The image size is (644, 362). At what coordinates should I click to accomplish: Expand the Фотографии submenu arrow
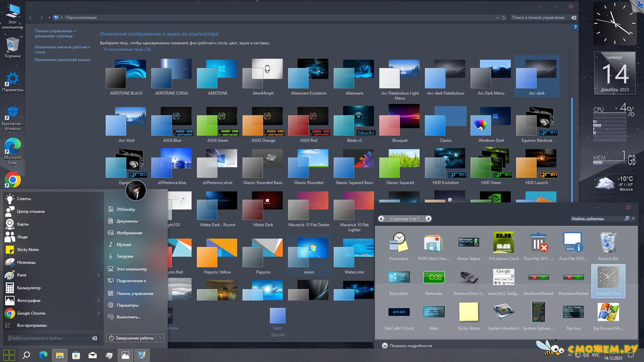click(x=98, y=300)
